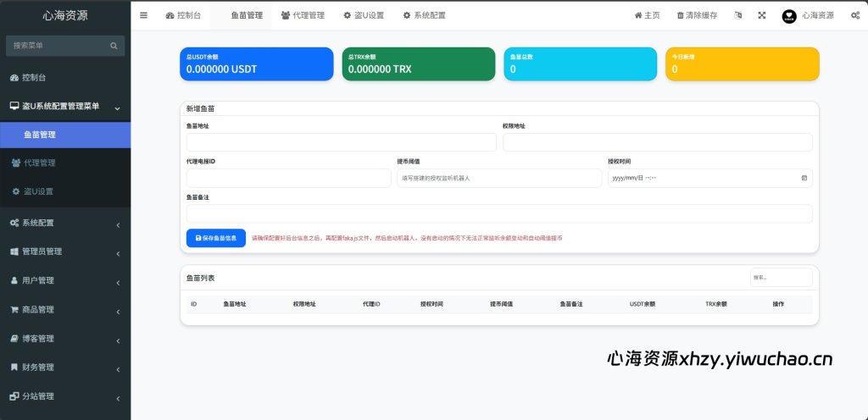Click the language translate icon in top bar
Image resolution: width=868 pixels, height=420 pixels.
738,15
